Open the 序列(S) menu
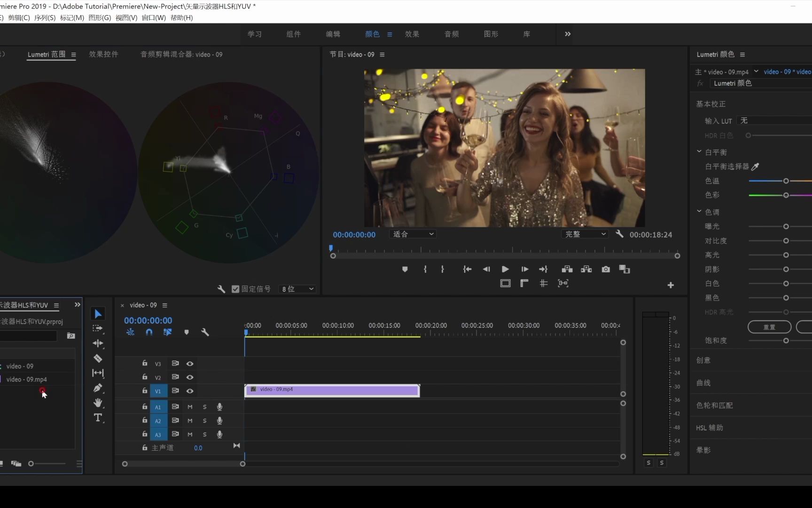Image resolution: width=812 pixels, height=508 pixels. (45, 18)
